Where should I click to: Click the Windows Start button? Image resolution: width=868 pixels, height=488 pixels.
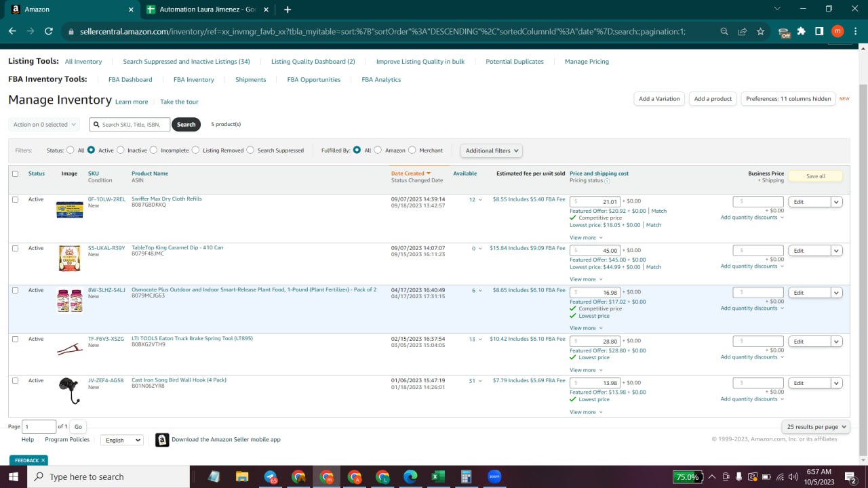13,476
